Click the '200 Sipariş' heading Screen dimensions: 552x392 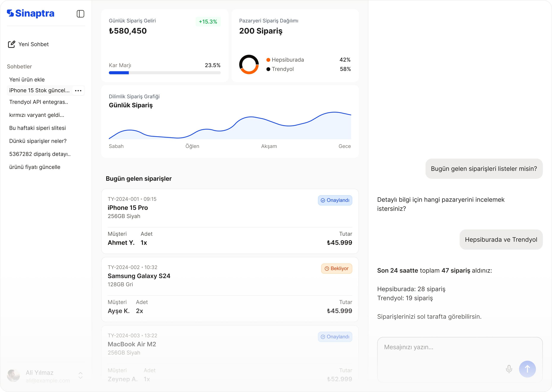coord(261,31)
